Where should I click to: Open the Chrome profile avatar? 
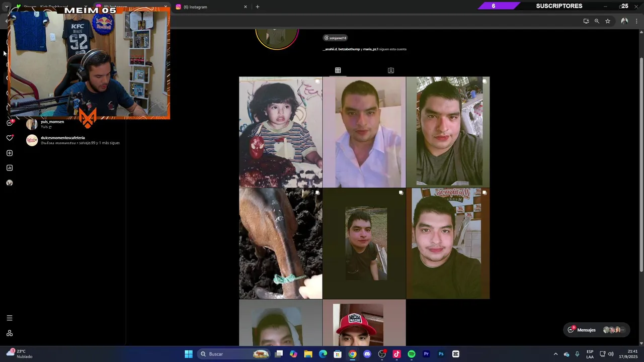click(x=624, y=21)
